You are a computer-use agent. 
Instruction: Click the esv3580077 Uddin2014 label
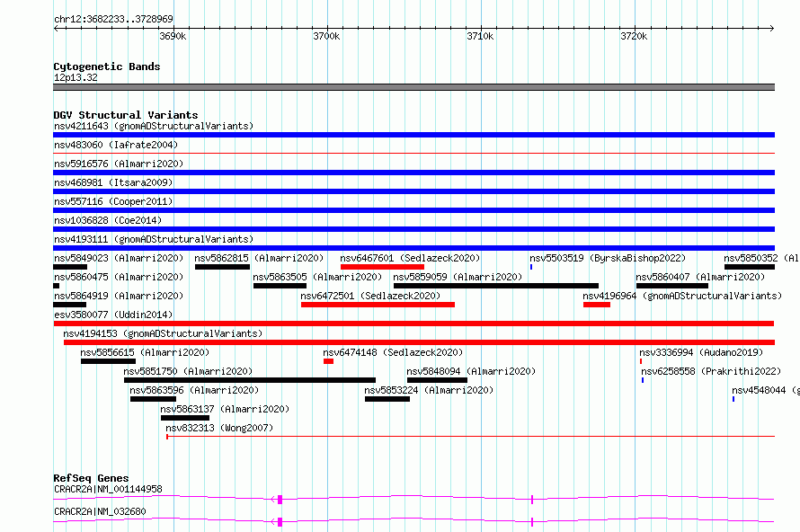[113, 315]
